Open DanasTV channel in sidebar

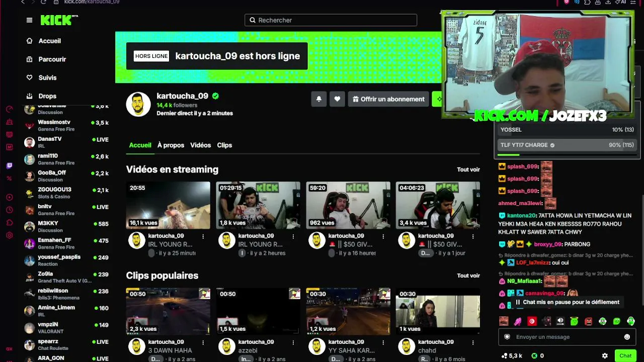(x=66, y=142)
